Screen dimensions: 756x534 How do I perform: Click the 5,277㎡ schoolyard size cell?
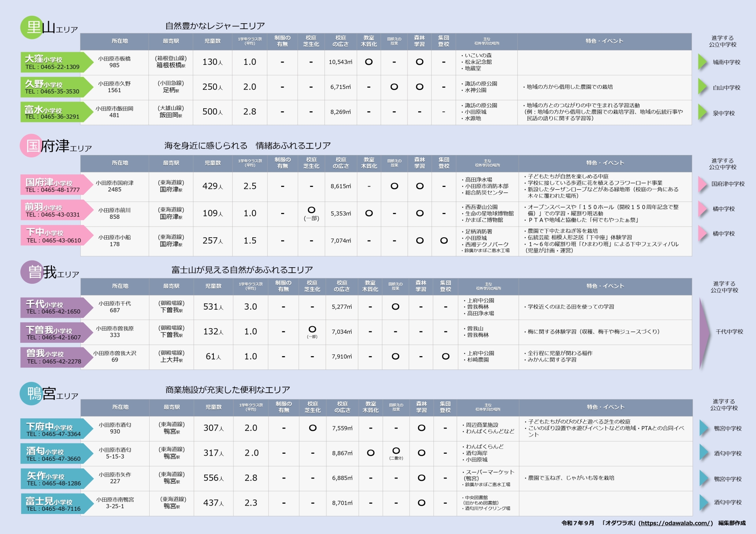point(342,307)
